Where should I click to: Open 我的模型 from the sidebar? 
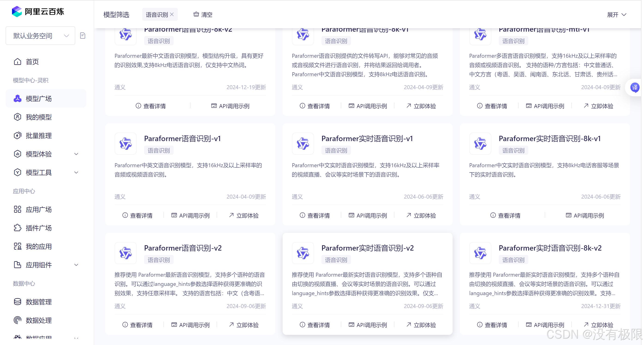(x=39, y=117)
